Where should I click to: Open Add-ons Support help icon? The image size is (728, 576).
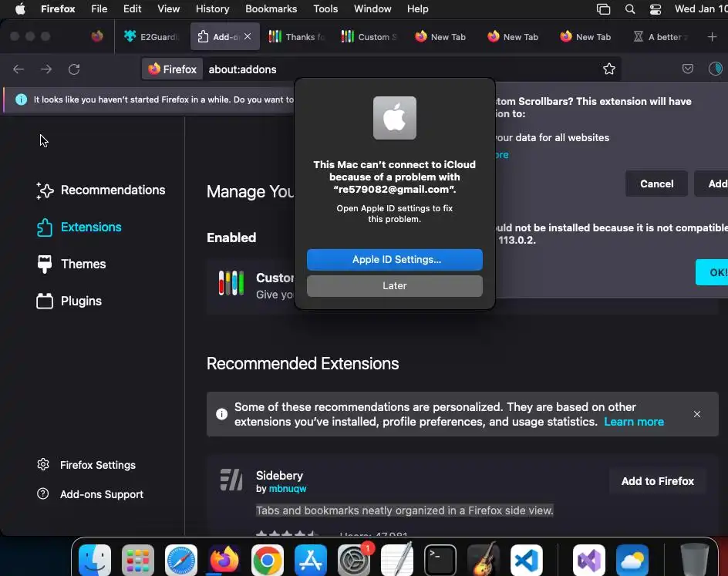(x=42, y=493)
